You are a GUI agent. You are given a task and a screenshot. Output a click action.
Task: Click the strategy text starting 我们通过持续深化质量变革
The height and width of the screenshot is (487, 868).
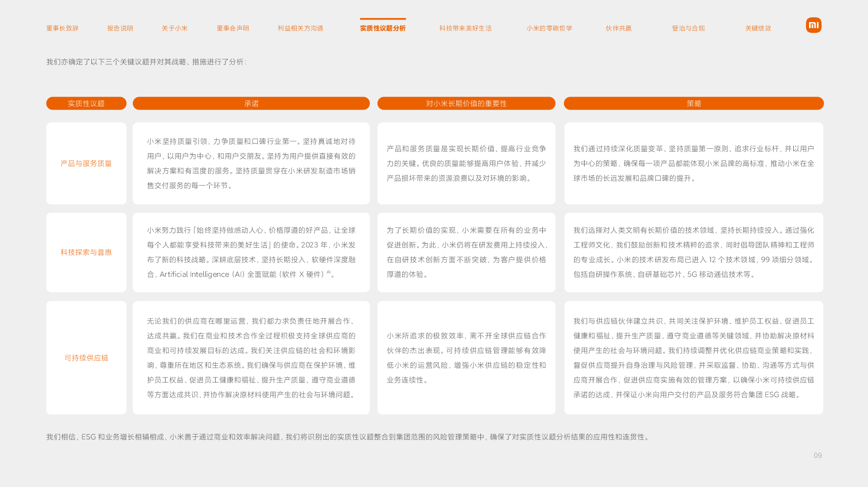click(x=694, y=163)
